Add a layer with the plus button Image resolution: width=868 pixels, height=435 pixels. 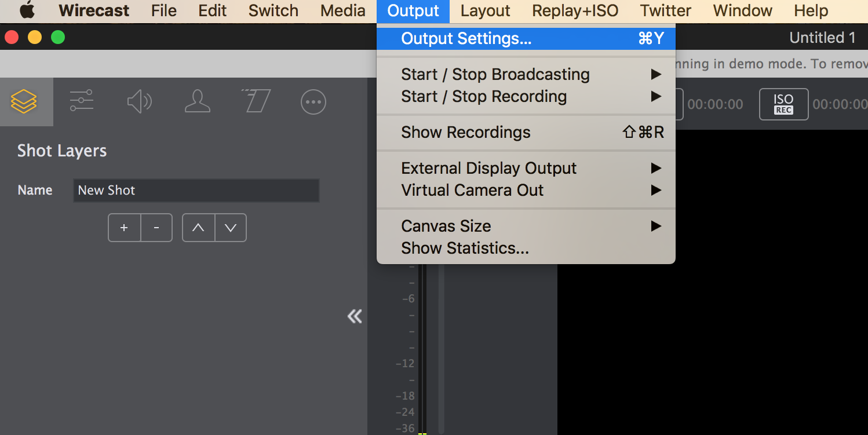124,228
